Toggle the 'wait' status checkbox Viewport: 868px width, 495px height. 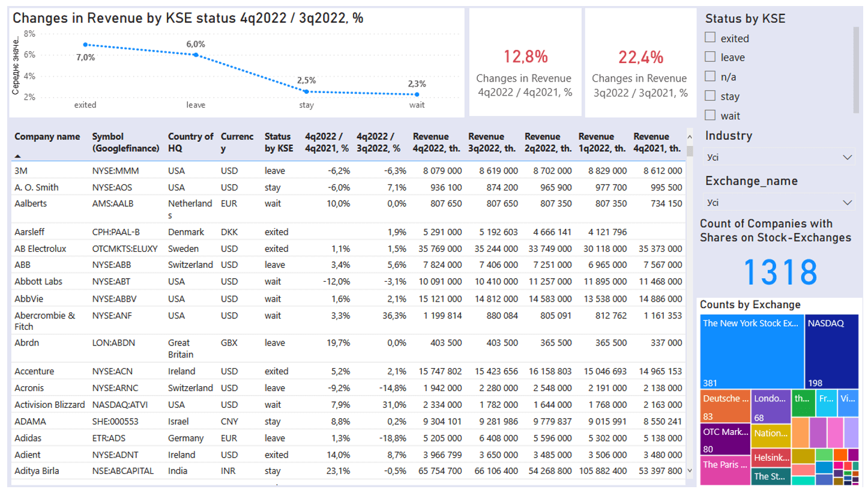710,115
